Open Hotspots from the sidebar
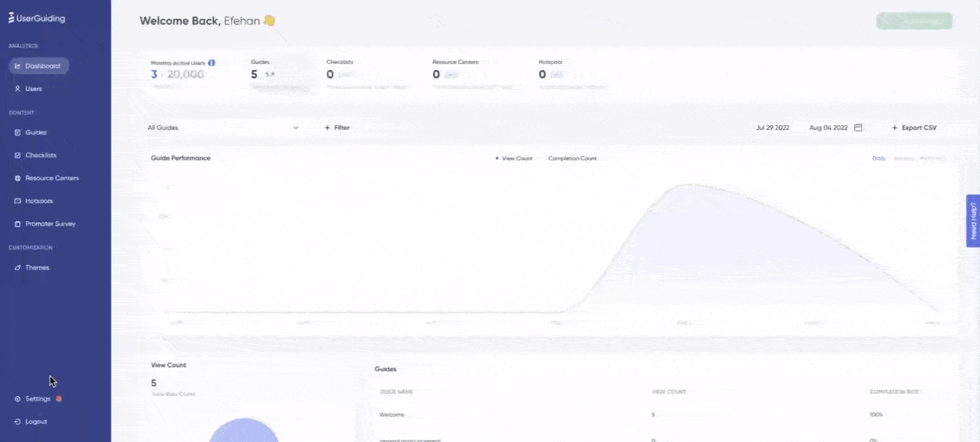Viewport: 980px width, 442px height. (39, 201)
